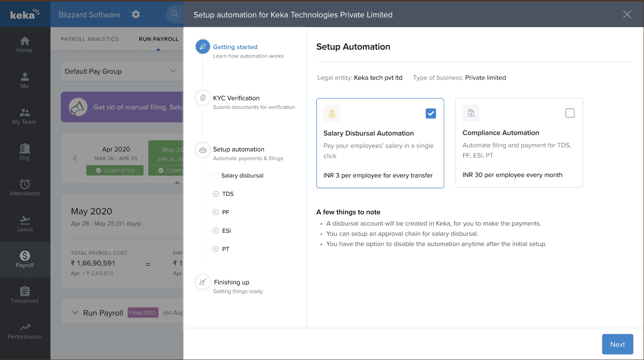This screenshot has width=644, height=360.
Task: Select Payroll in the sidebar
Action: [25, 259]
